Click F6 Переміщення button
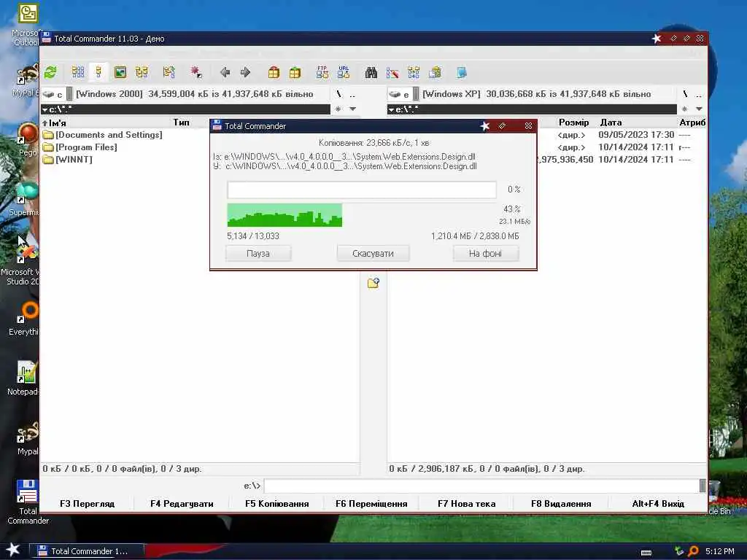Viewport: 747px width, 560px height. point(371,504)
